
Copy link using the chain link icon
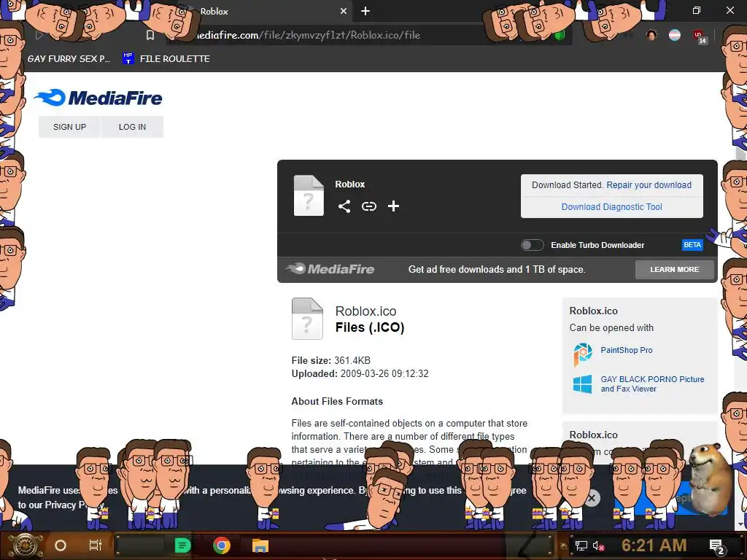[x=368, y=206]
